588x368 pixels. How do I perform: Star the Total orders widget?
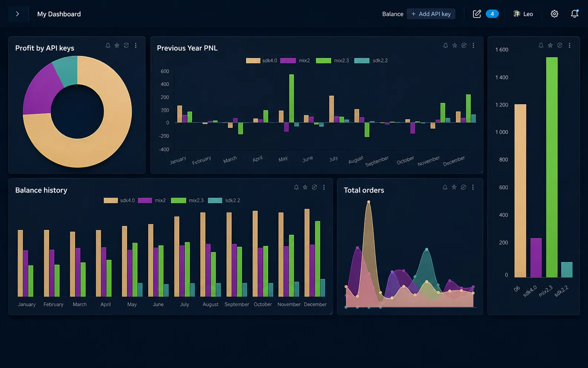coord(454,187)
